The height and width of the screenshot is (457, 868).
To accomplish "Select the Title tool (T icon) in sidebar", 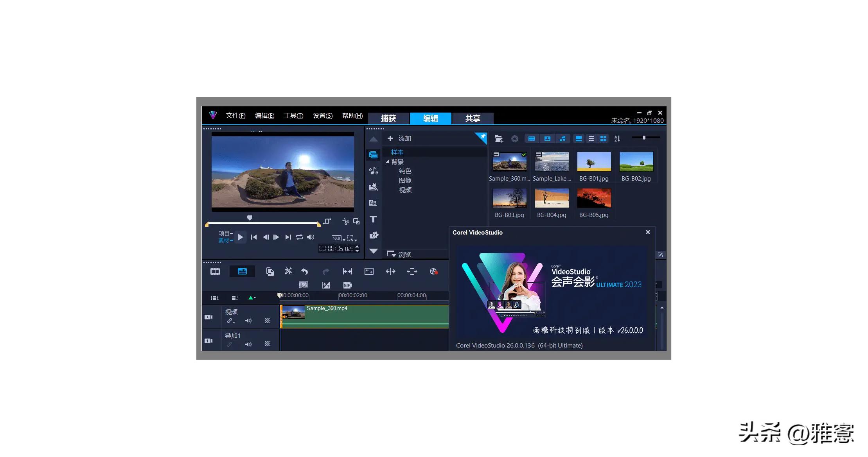I will (x=373, y=219).
